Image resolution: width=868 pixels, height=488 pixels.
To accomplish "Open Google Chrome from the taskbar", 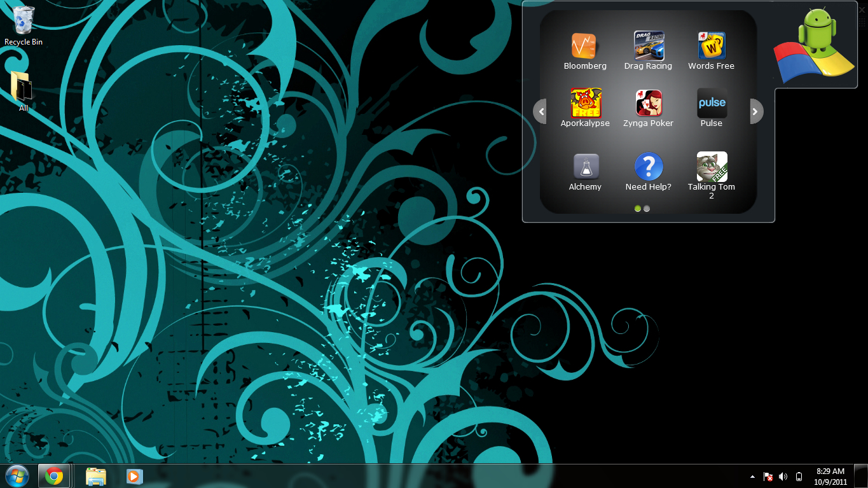I will coord(54,476).
